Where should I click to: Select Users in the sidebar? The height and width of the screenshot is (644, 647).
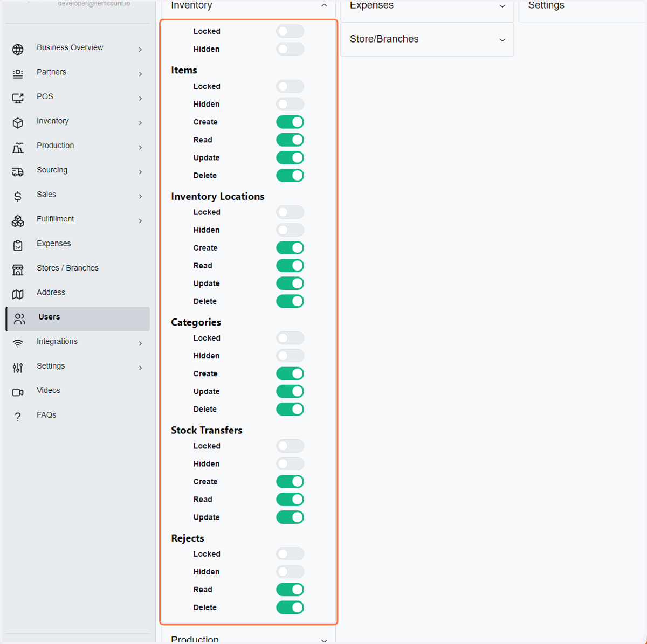point(78,318)
